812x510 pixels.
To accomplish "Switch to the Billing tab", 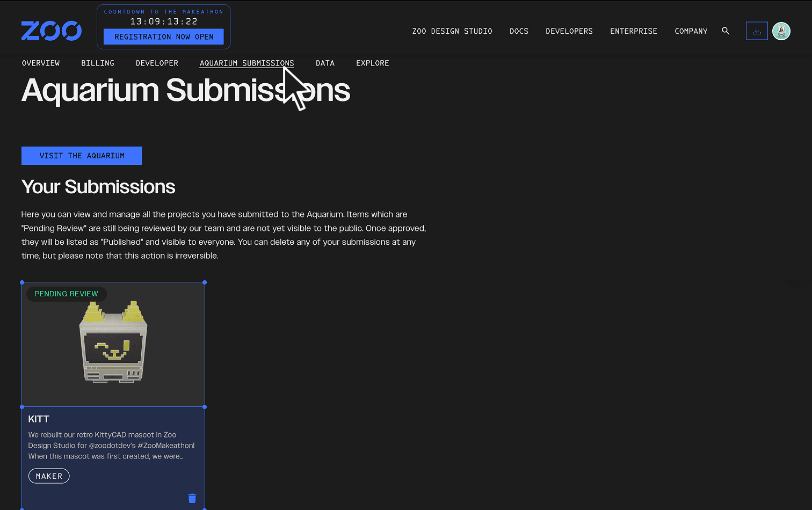I will (x=98, y=63).
